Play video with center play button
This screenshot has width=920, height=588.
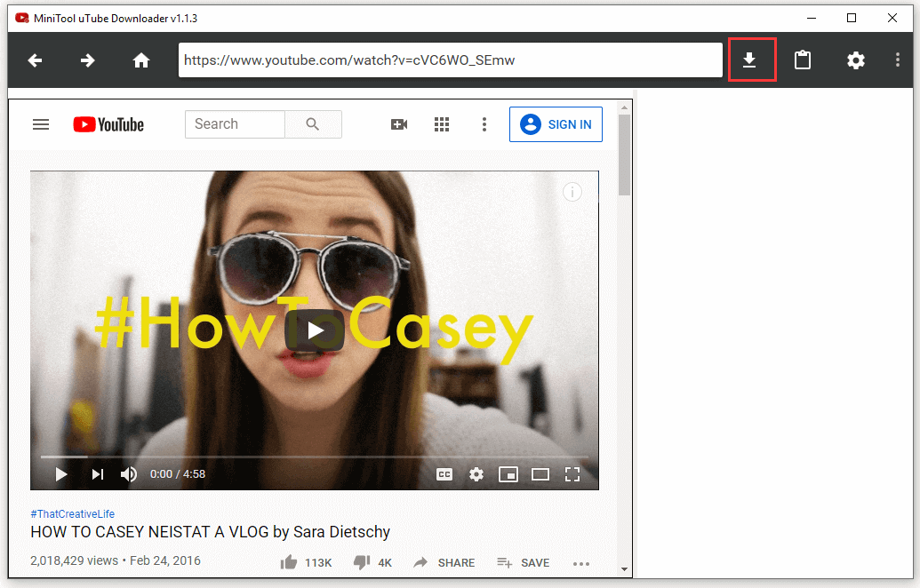[x=315, y=330]
